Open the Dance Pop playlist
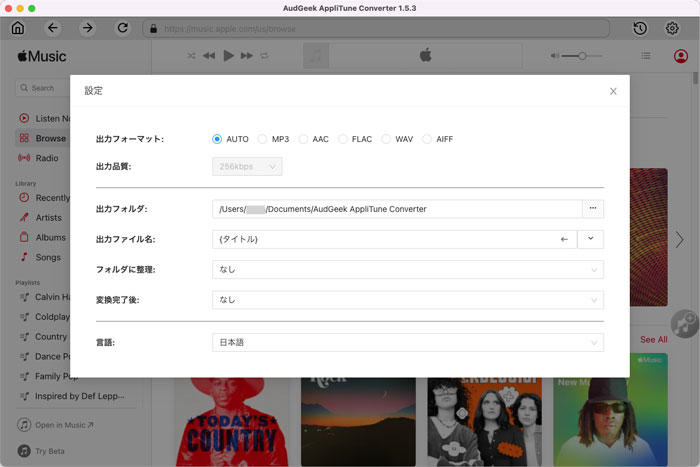Screen dimensions: 700x467 coord(45,356)
